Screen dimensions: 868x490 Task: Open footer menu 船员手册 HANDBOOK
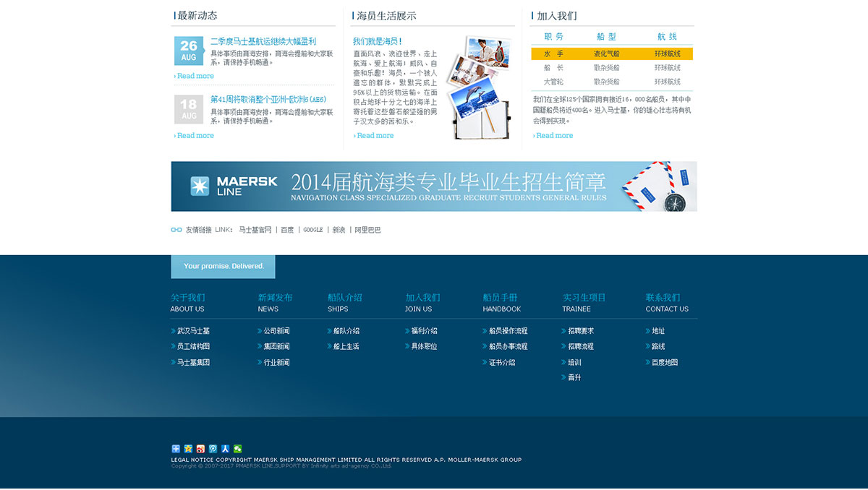502,303
